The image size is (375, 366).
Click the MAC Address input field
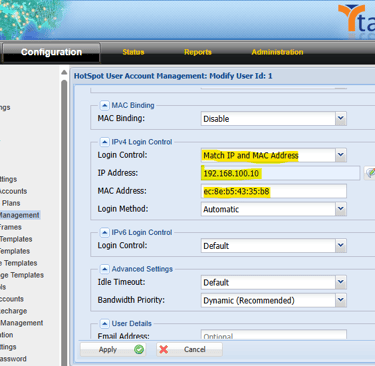point(274,191)
